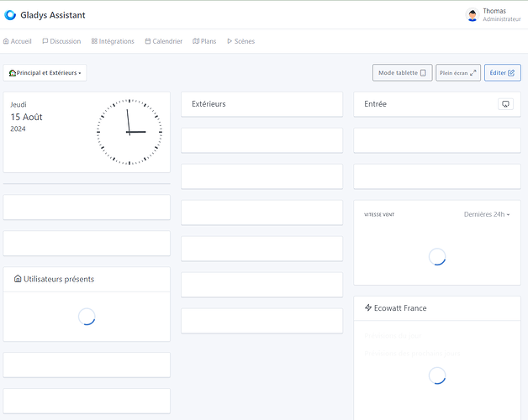Viewport: 528px width, 420px height.
Task: Click the lightning icon next to Ecowatt France
Action: pos(368,308)
